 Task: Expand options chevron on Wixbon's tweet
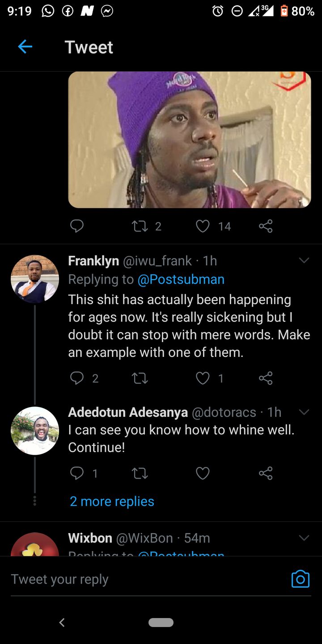click(304, 538)
